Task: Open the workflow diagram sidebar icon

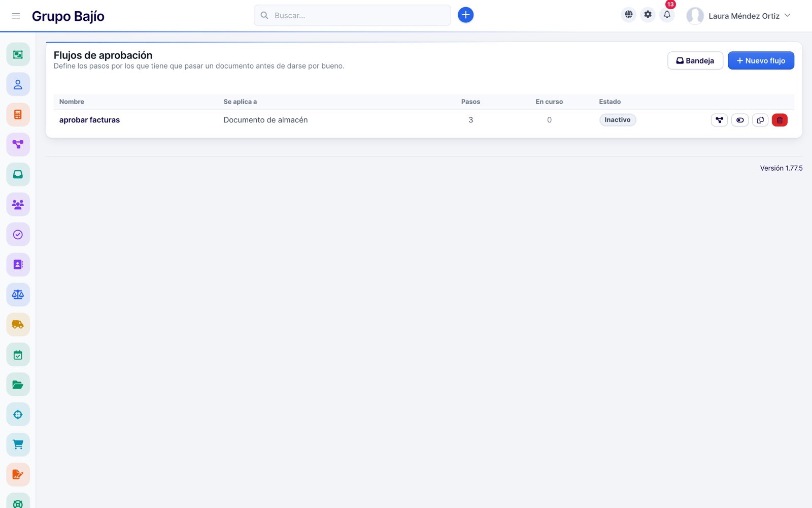Action: click(x=18, y=144)
